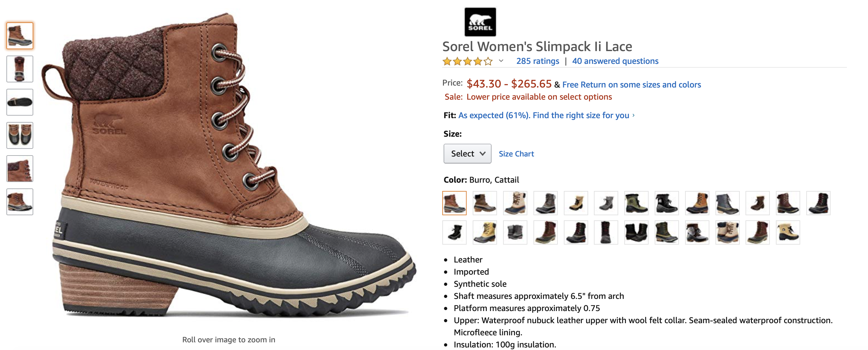
Task: Show the angled pair view thumbnail
Action: [20, 202]
